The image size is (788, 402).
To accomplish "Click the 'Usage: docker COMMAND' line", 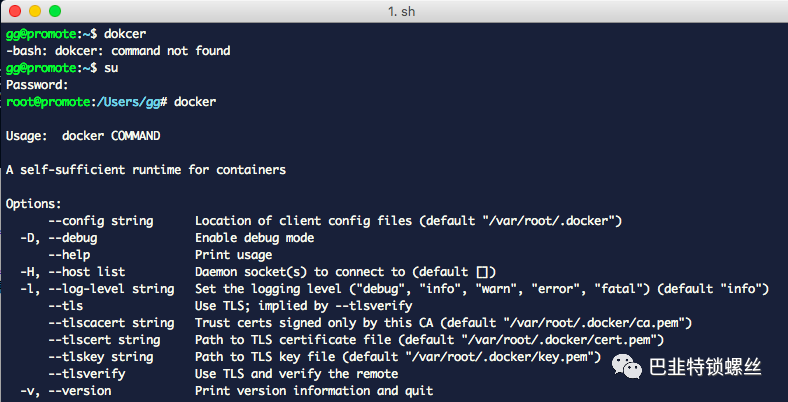I will pos(83,136).
